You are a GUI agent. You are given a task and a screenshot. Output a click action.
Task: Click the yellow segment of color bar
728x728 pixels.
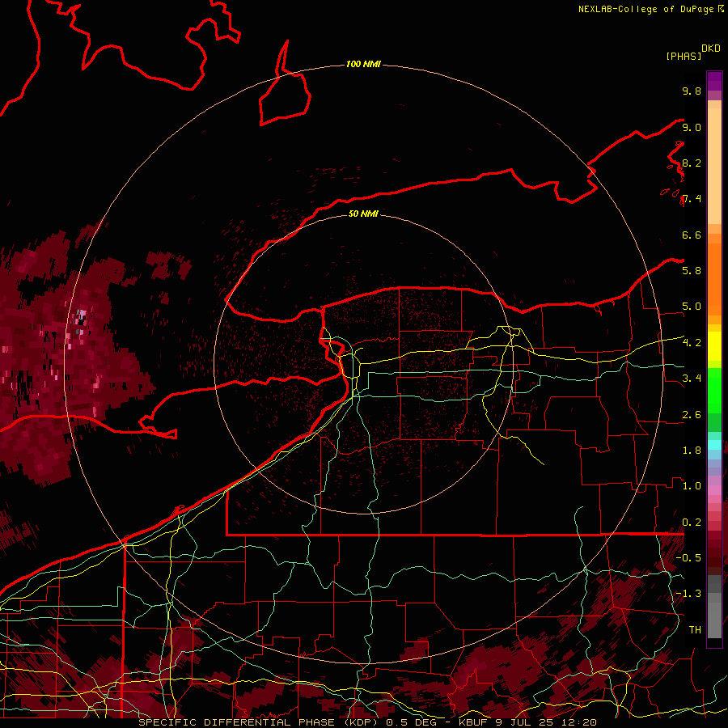(x=714, y=346)
